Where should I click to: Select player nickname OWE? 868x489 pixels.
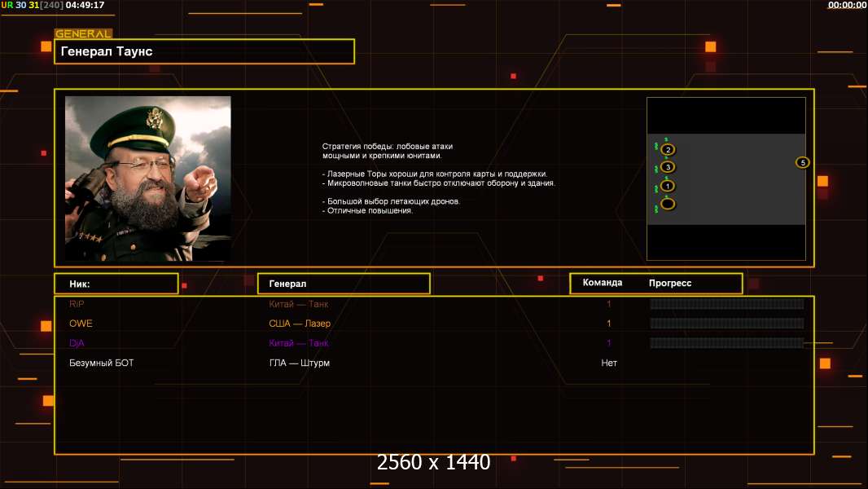coord(81,324)
